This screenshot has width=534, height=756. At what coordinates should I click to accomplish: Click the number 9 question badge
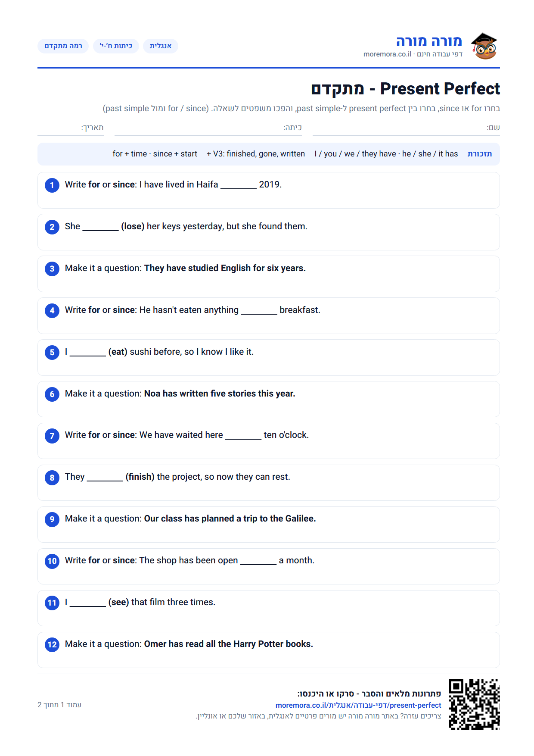point(52,519)
